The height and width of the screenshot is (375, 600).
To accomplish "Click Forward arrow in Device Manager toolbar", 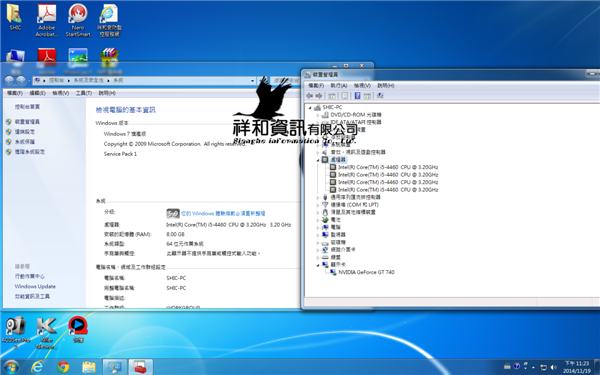I will pos(318,96).
